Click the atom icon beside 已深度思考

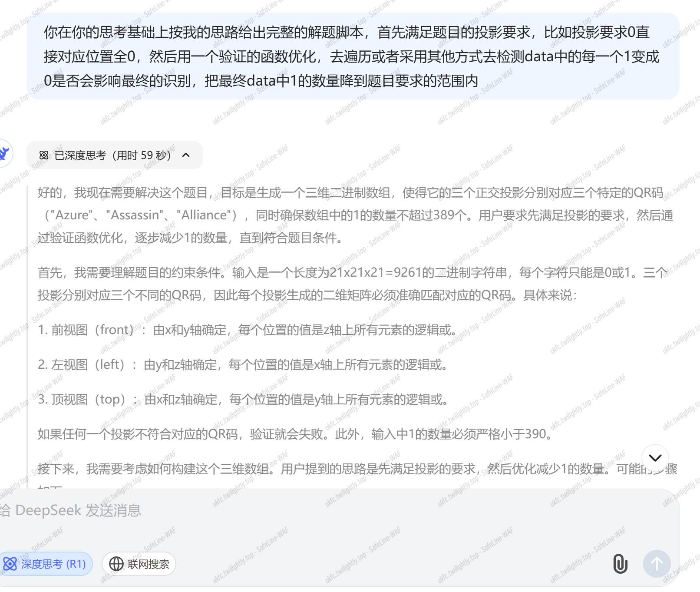pyautogui.click(x=44, y=155)
